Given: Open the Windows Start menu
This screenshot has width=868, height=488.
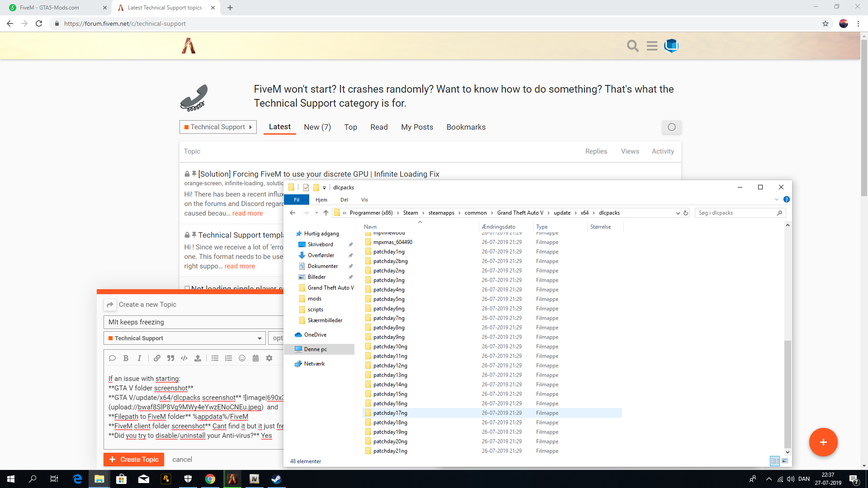Looking at the screenshot, I should [11, 479].
